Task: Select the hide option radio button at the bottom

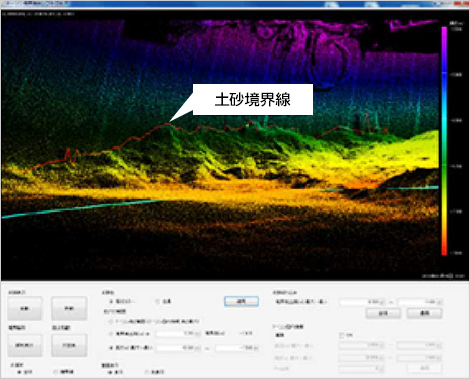Action: 147,372
